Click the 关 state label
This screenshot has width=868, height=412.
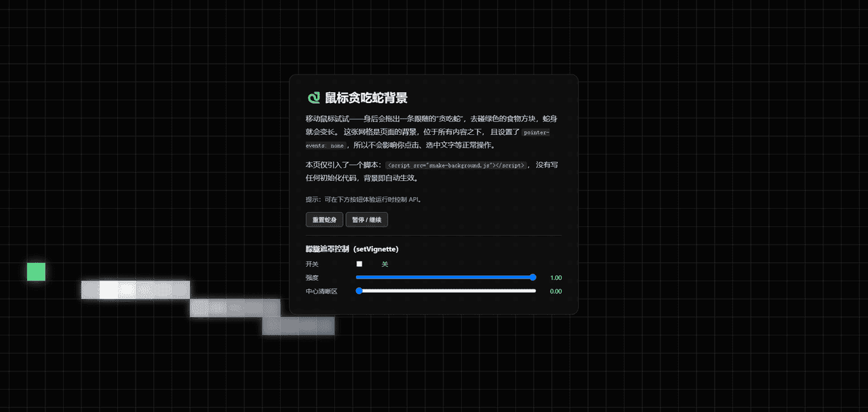point(384,264)
